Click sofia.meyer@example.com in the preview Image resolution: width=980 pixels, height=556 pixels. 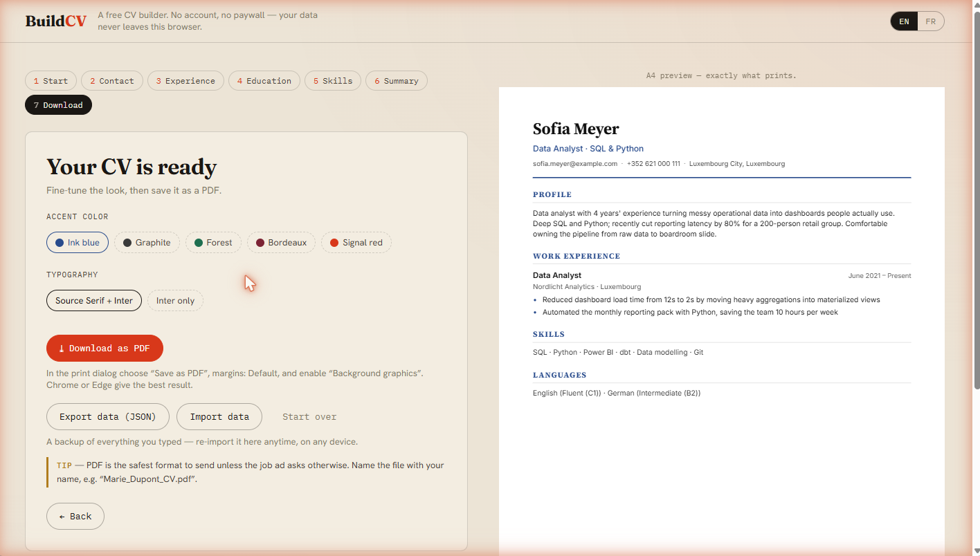pos(575,164)
